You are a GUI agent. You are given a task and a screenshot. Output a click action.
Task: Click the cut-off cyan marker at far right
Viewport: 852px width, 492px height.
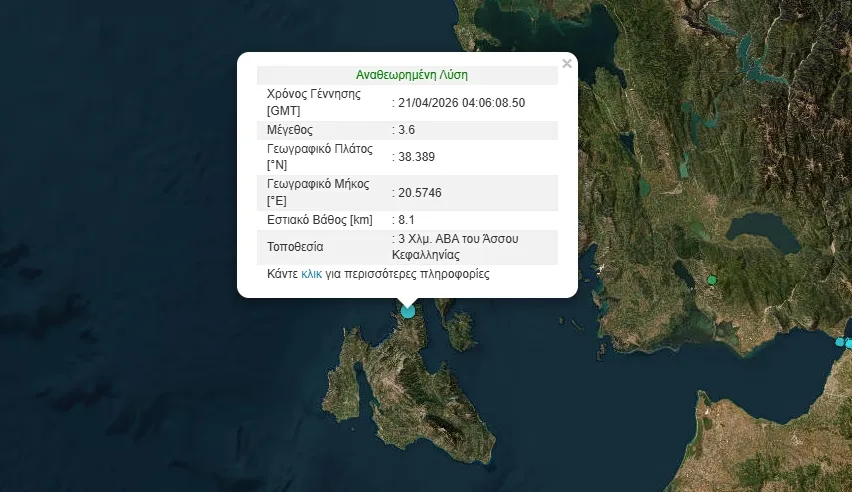848,344
